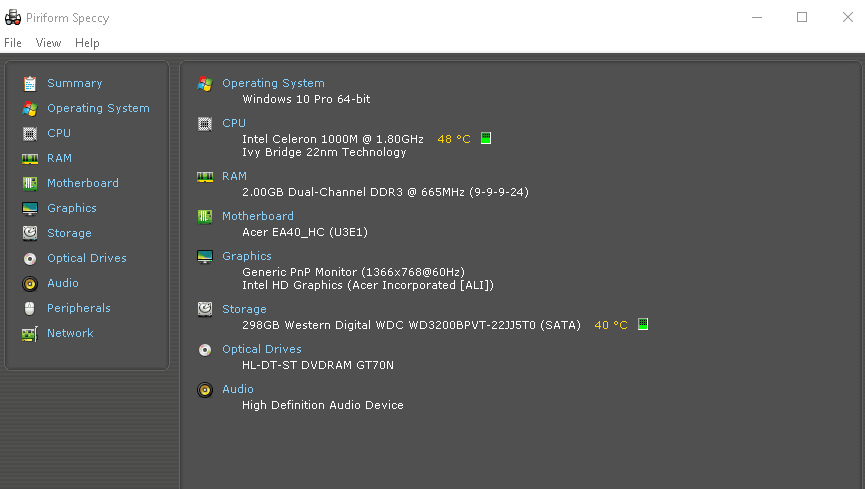Click the Peripherals mouse icon in sidebar
865x489 pixels.
click(30, 308)
